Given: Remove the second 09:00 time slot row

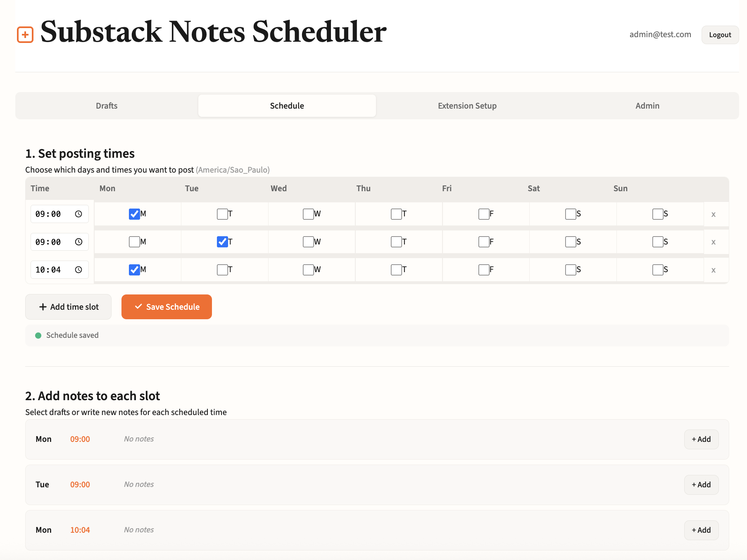Looking at the screenshot, I should [x=714, y=242].
